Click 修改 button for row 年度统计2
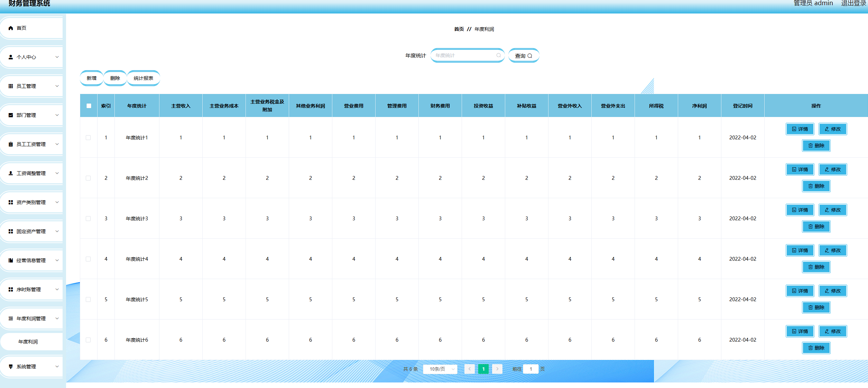Screen dimensions: 868x388 [x=833, y=169]
